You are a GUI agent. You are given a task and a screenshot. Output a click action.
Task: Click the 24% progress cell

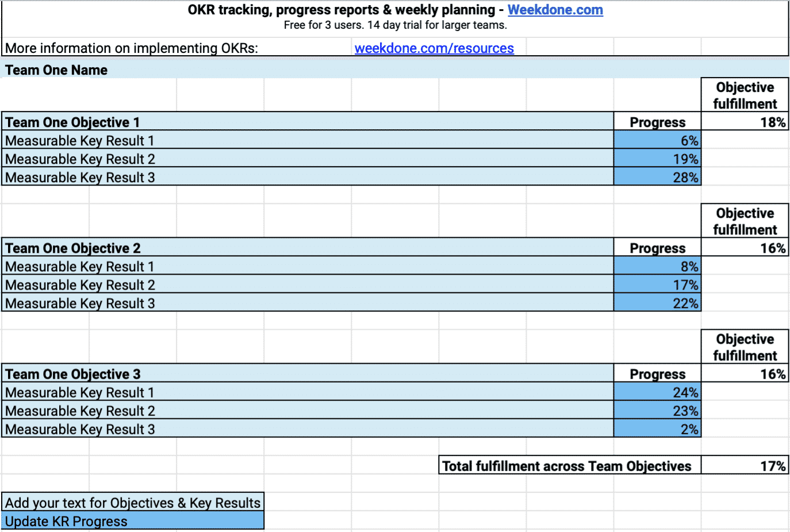coord(658,392)
